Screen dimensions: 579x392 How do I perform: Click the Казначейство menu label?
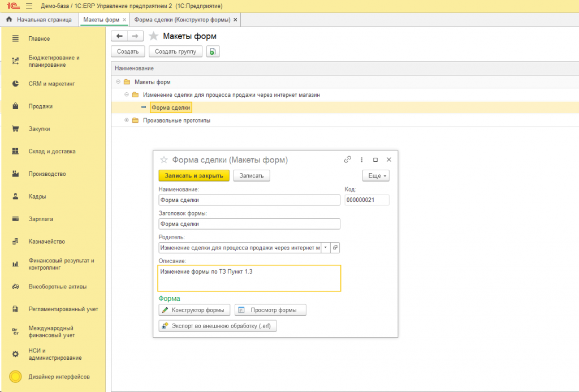point(47,242)
